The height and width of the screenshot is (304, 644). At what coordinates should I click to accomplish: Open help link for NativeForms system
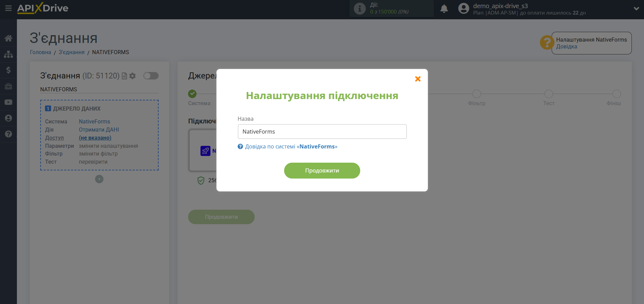point(291,146)
